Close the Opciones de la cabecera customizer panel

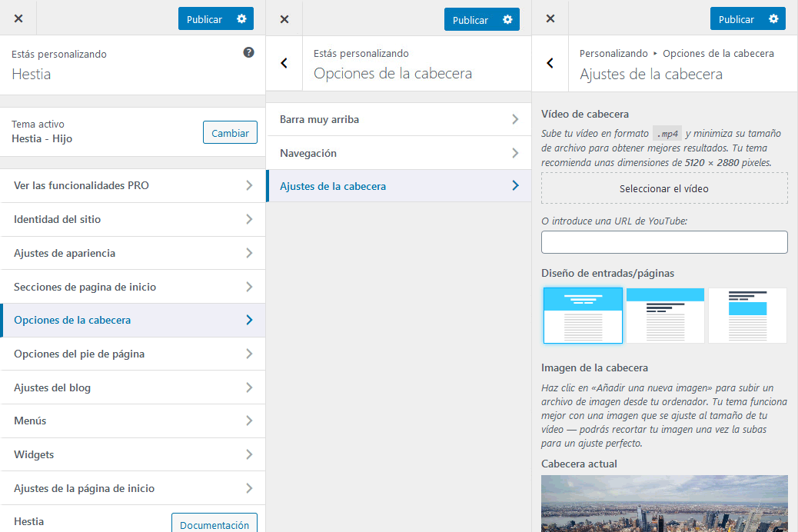pos(284,19)
